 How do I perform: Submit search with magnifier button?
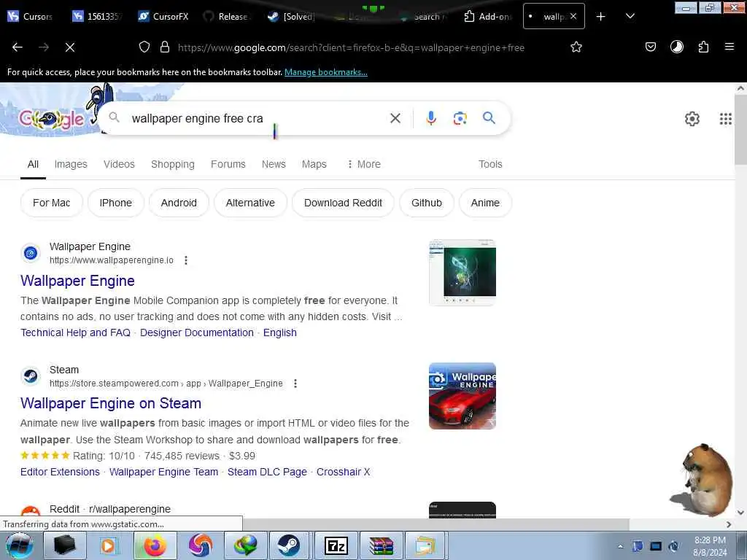coord(489,118)
